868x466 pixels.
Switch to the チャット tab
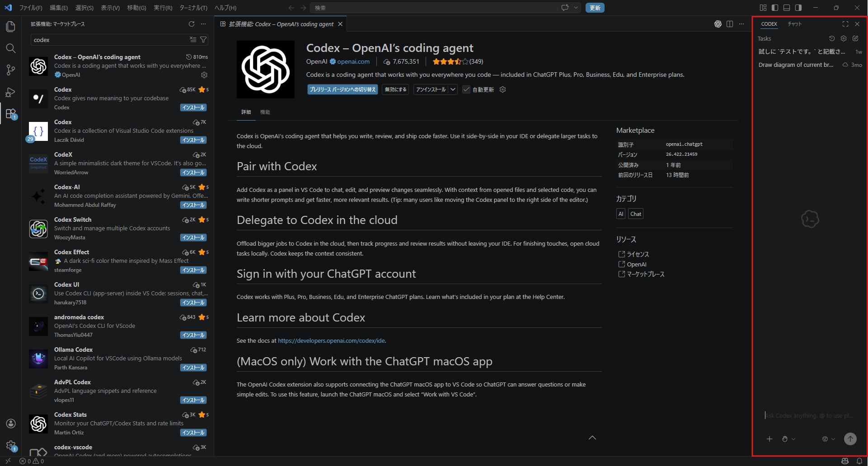pos(794,24)
